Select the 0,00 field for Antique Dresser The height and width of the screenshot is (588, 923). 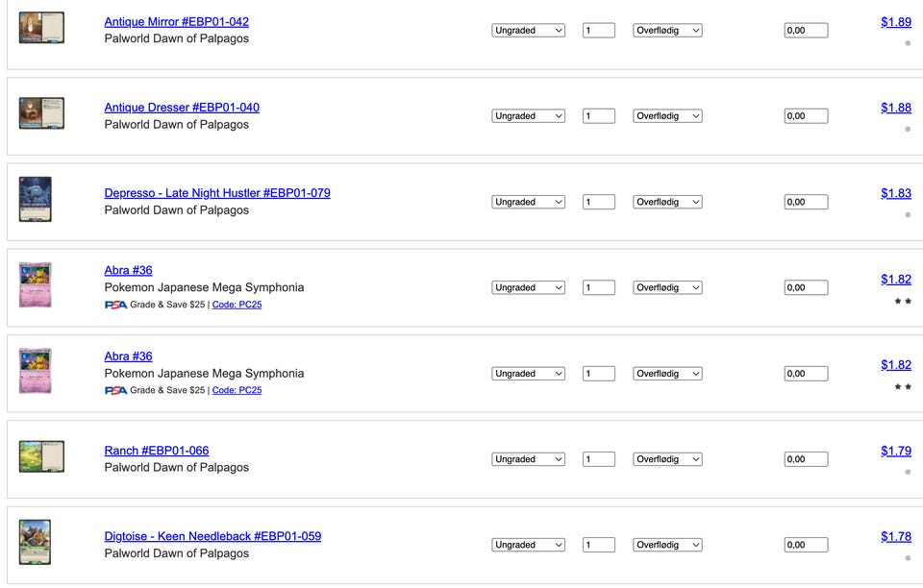[x=806, y=116]
